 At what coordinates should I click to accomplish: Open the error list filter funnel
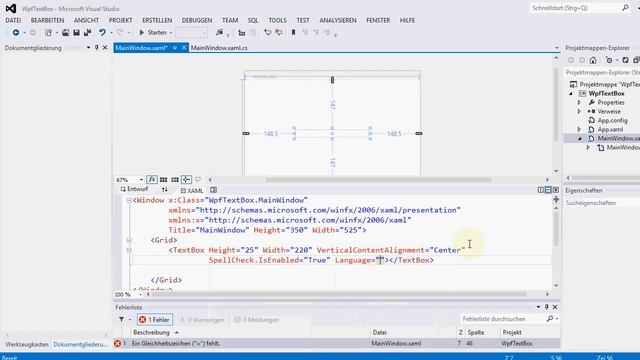[x=122, y=319]
